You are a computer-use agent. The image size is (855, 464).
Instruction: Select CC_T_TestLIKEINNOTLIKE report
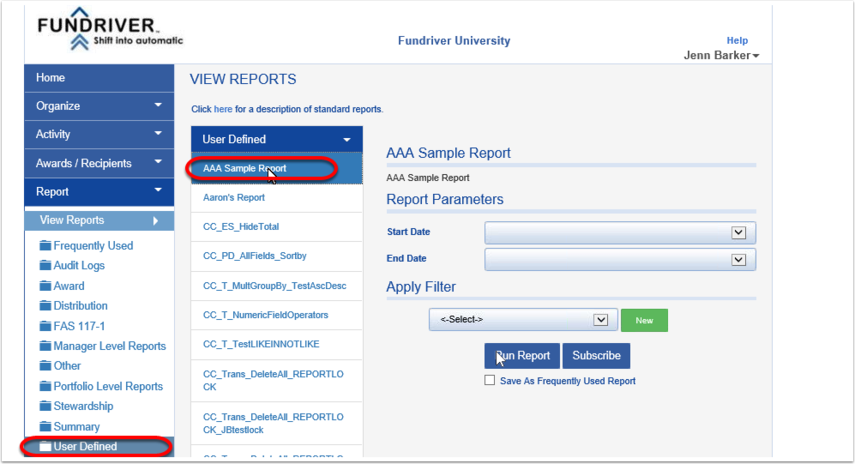tap(277, 344)
